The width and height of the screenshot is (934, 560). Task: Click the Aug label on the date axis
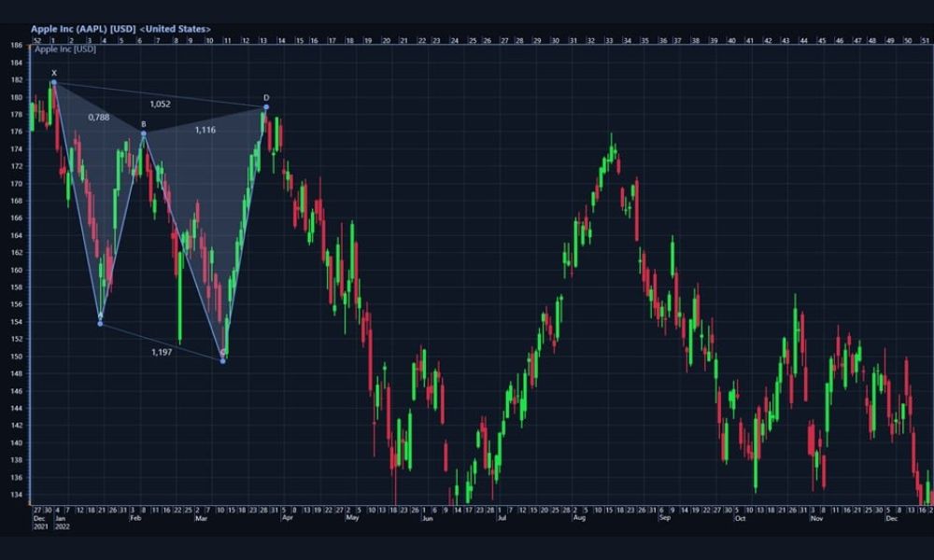[x=579, y=517]
